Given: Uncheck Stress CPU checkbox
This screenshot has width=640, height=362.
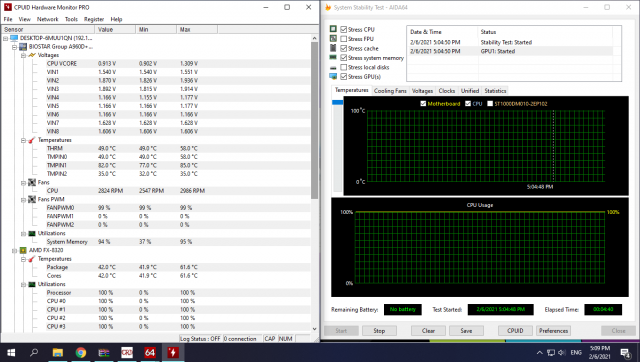Looking at the screenshot, I should (344, 29).
